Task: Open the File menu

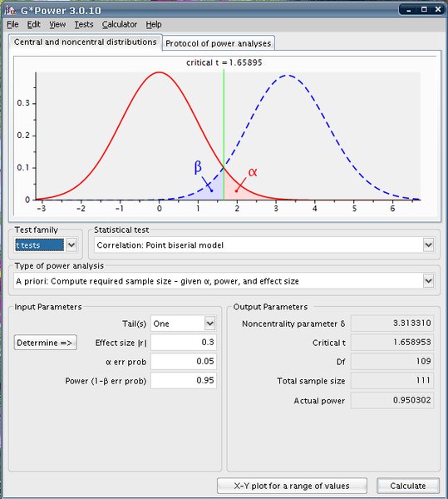Action: [12, 24]
